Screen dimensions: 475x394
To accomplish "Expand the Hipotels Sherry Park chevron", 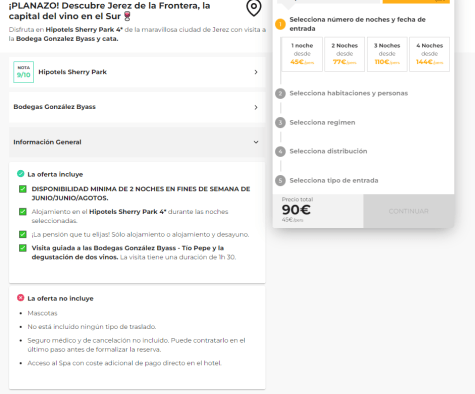I will [256, 72].
